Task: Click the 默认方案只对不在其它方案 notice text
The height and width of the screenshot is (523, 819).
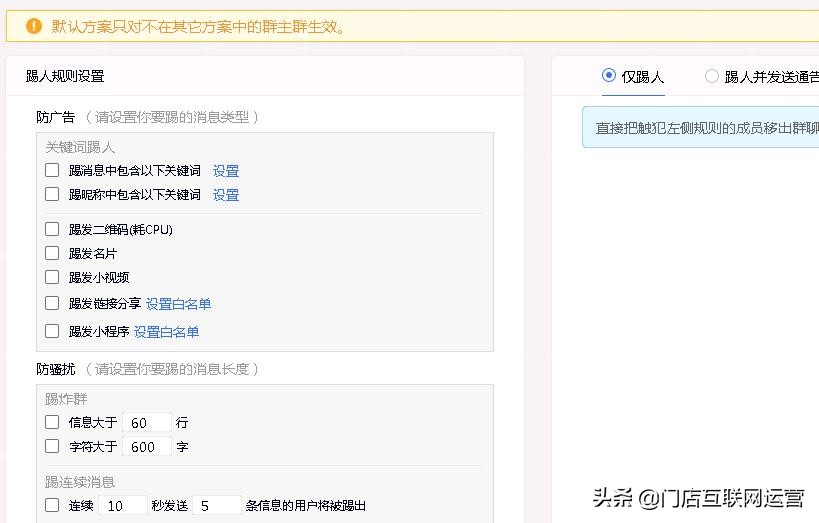Action: [198, 26]
